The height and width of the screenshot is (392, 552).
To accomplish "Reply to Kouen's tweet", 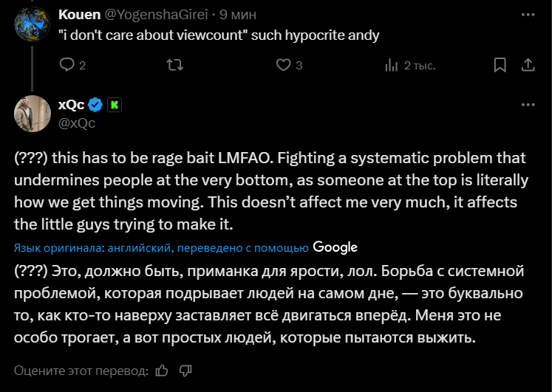I will [67, 66].
